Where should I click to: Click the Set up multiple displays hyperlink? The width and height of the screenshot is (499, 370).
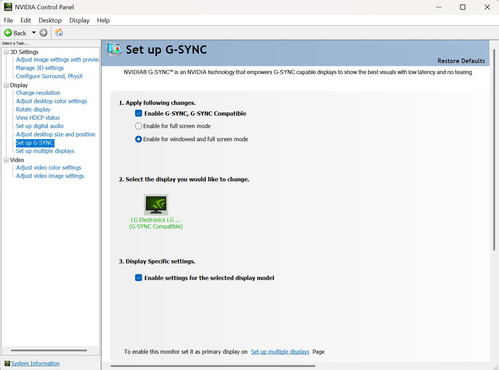click(x=280, y=352)
